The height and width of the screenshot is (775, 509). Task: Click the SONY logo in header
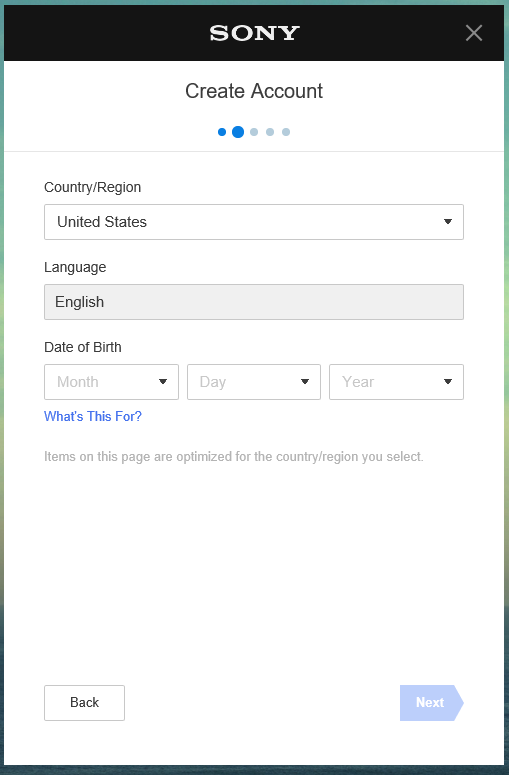click(254, 33)
